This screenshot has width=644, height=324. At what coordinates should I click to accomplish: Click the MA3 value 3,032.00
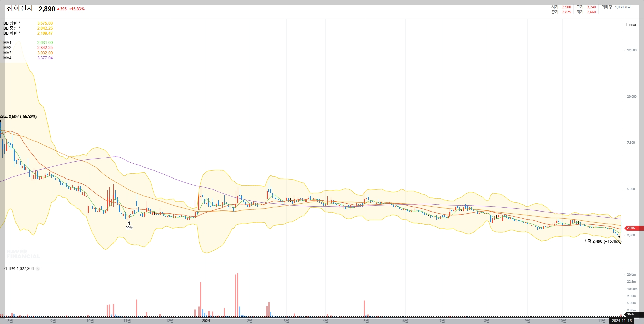click(45, 53)
